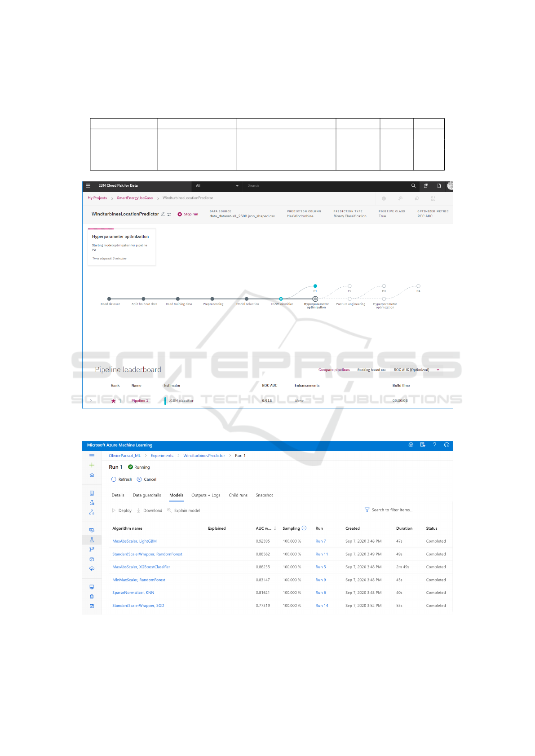Image resolution: width=535 pixels, height=756 pixels.
Task: Select the P1 pipeline node
Action: (x=315, y=286)
